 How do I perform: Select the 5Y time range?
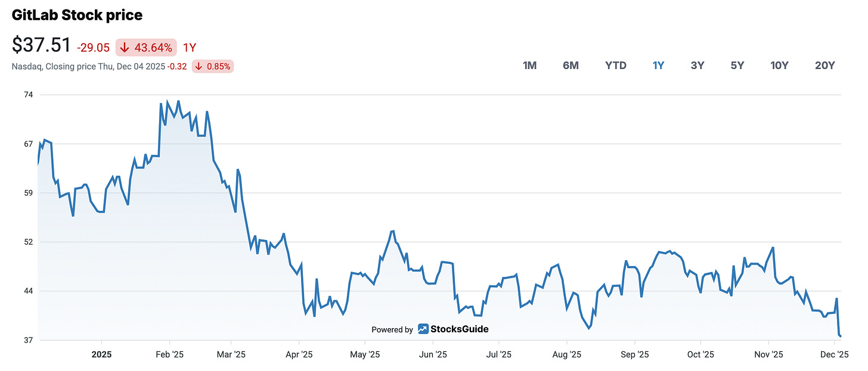coord(737,66)
